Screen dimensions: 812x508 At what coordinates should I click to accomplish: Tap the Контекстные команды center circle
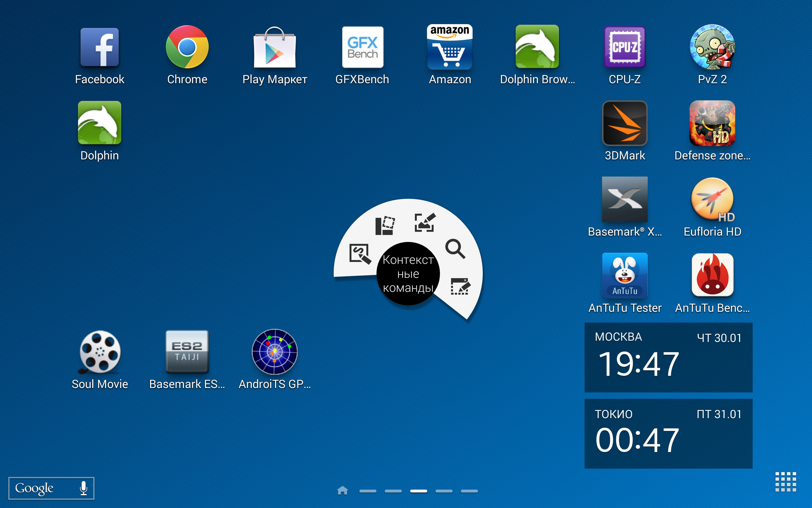tap(408, 273)
